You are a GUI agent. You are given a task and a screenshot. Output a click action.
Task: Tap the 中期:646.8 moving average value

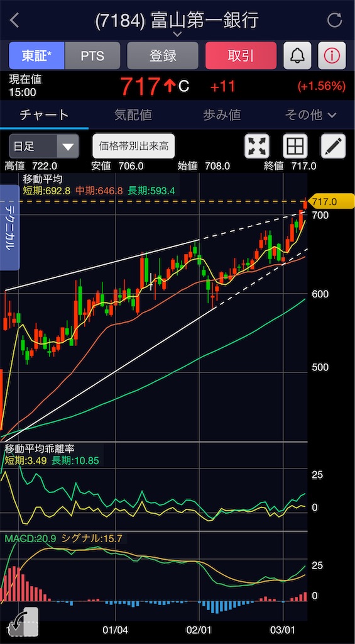click(x=100, y=191)
